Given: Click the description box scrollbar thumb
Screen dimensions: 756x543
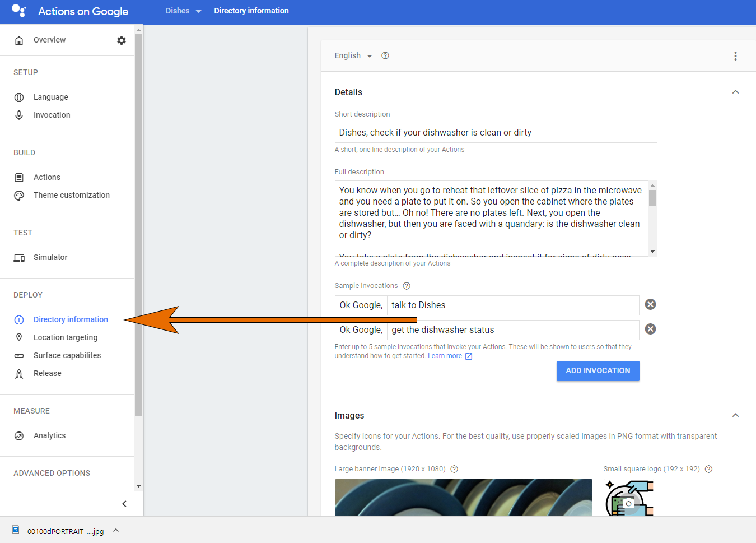Looking at the screenshot, I should [652, 198].
